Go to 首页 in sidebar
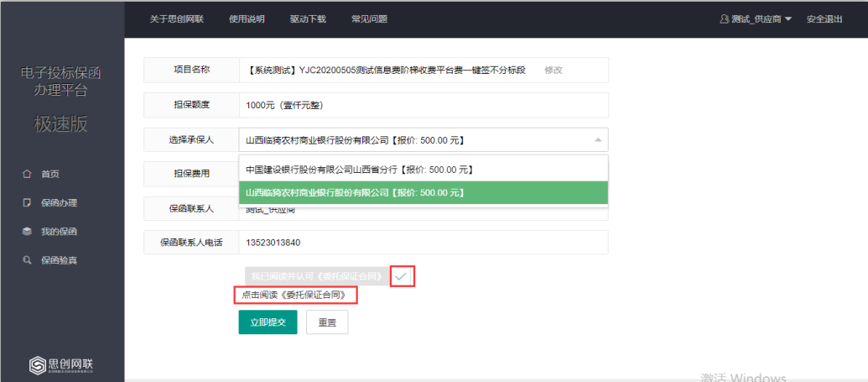The height and width of the screenshot is (382, 868). [50, 174]
